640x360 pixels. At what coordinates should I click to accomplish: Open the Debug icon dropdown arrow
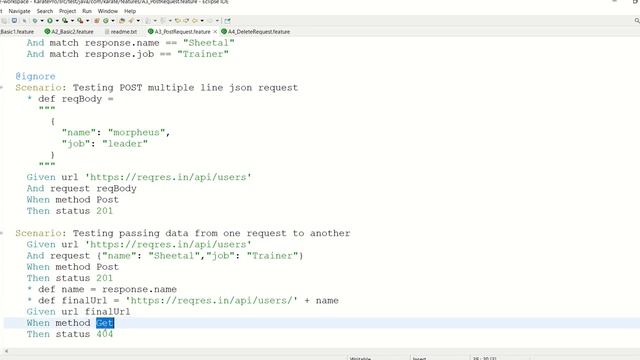click(x=42, y=20)
